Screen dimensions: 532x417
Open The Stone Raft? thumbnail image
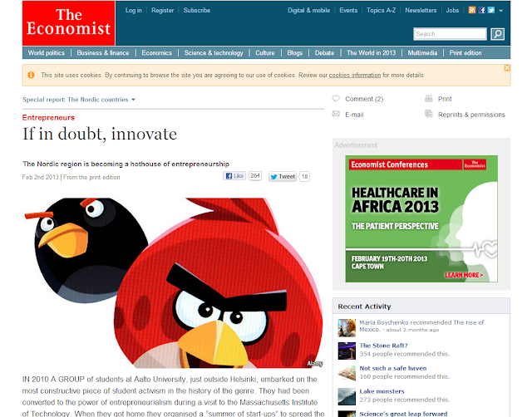(347, 351)
